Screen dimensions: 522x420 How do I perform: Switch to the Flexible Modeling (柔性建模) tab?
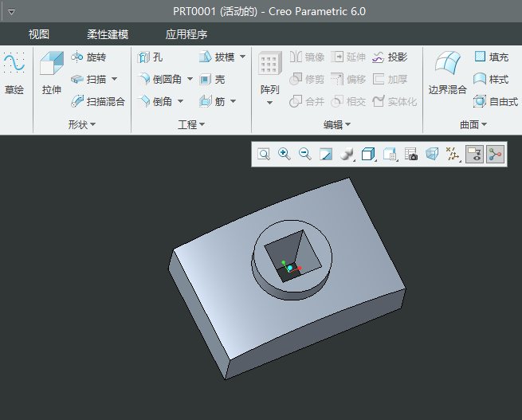pyautogui.click(x=108, y=34)
